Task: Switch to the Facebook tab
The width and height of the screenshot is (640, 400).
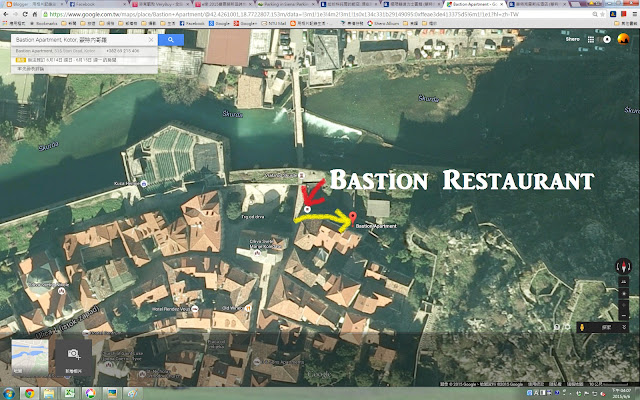Action: tap(98, 4)
